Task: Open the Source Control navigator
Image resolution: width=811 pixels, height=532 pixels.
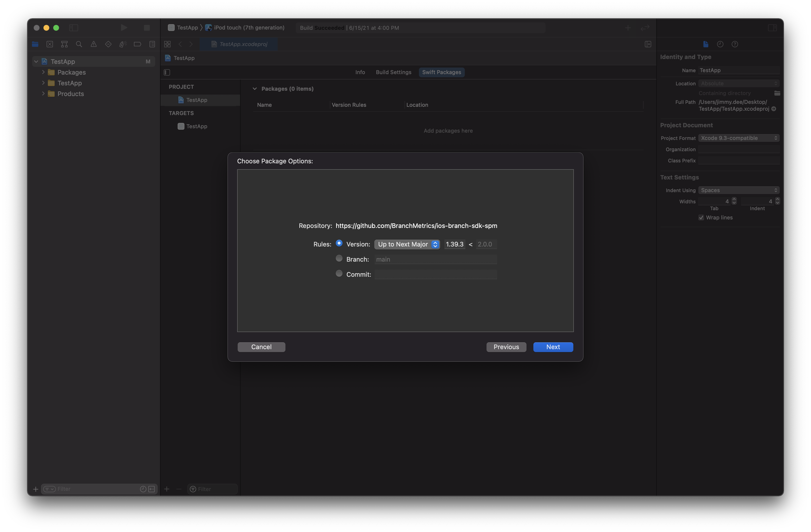Action: click(50, 44)
